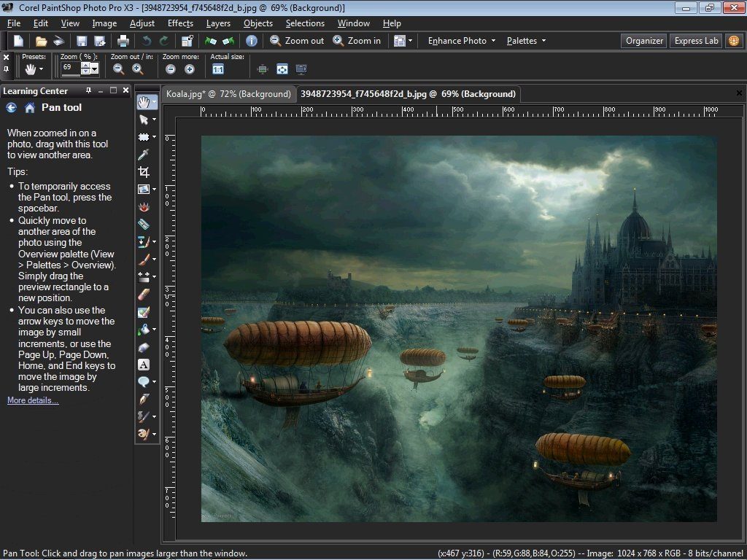This screenshot has width=747, height=560.
Task: Open the hand Presets dropdown
Action: tap(34, 69)
